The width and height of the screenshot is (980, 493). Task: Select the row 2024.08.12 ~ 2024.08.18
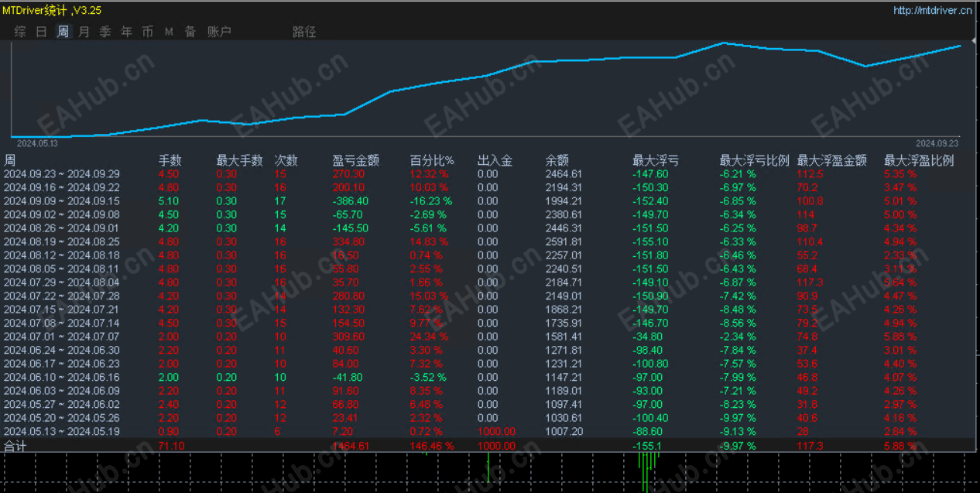(488, 255)
